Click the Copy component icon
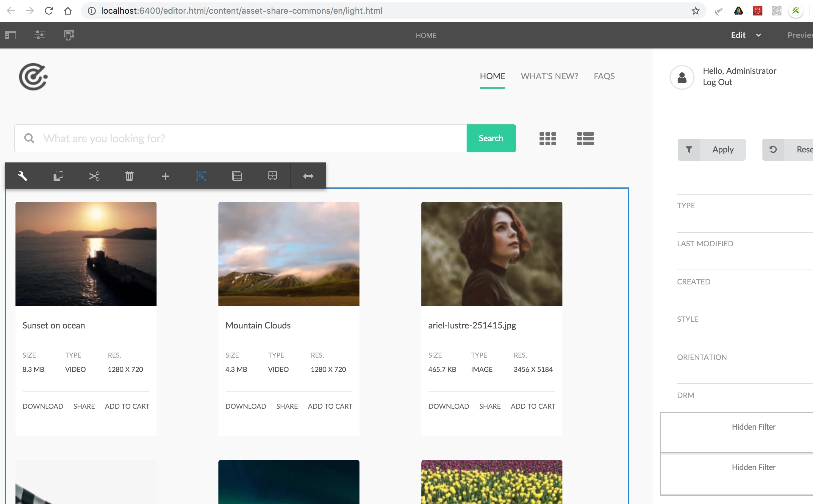This screenshot has width=813, height=504. tap(58, 176)
